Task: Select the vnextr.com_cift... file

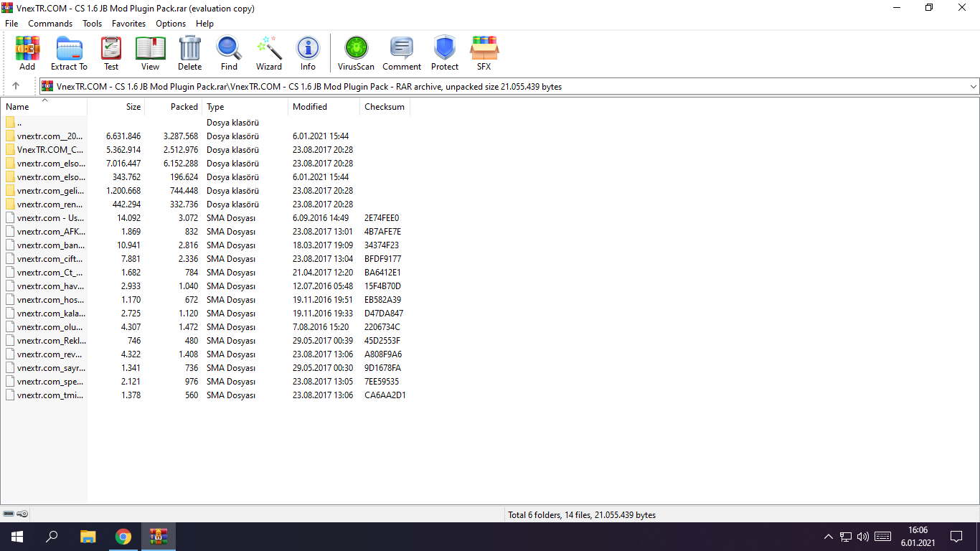Action: 44,259
